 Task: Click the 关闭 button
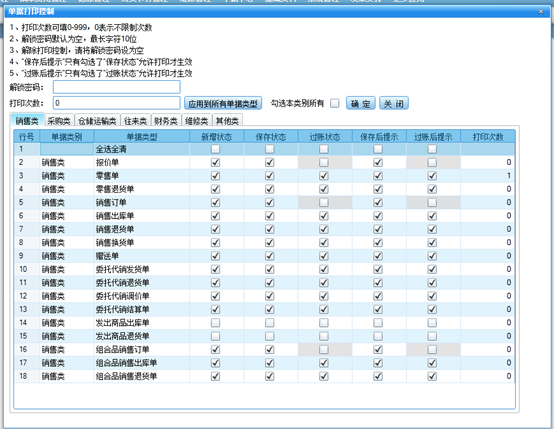394,104
